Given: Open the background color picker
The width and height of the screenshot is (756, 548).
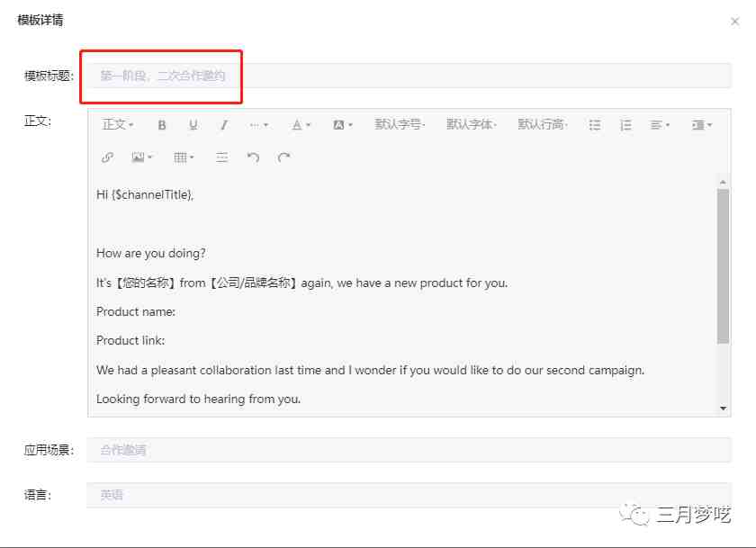Looking at the screenshot, I should [343, 125].
